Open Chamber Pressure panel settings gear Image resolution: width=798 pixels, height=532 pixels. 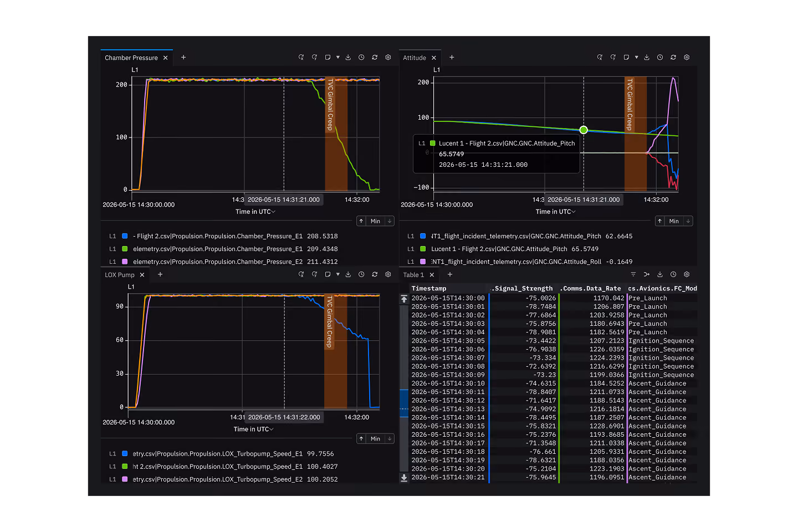click(x=388, y=57)
